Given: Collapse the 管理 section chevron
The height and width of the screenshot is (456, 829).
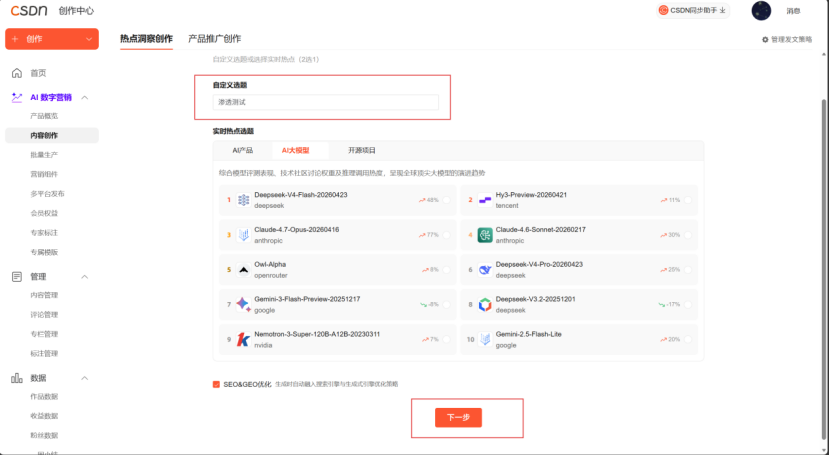Looking at the screenshot, I should pos(85,277).
